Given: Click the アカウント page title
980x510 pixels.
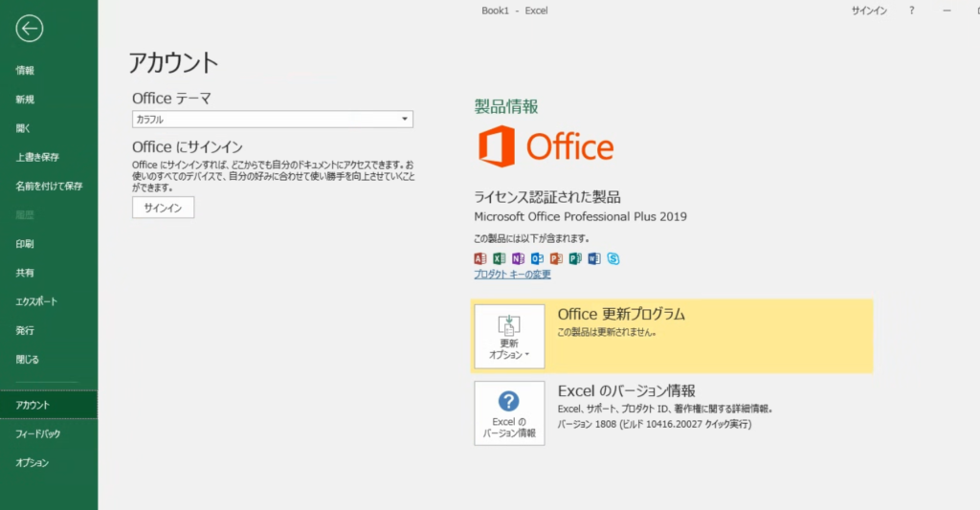Looking at the screenshot, I should 173,62.
